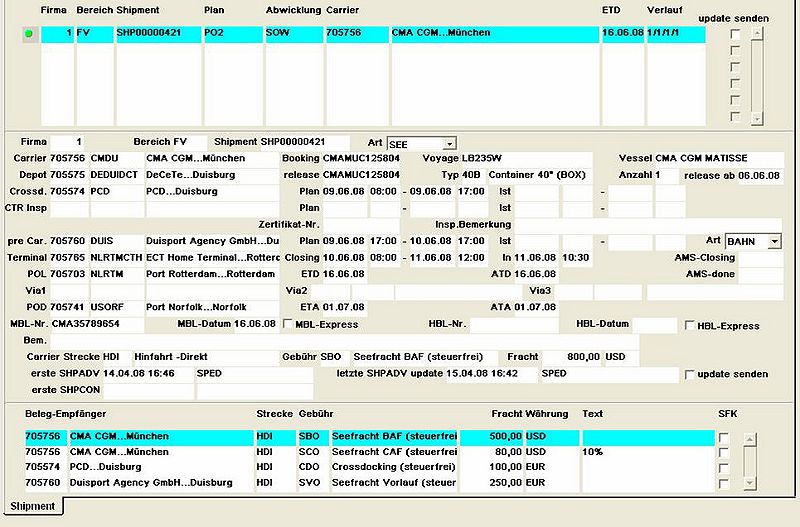Toggle update senden checkbox beside SHPADV update
The width and height of the screenshot is (800, 527).
tap(690, 374)
